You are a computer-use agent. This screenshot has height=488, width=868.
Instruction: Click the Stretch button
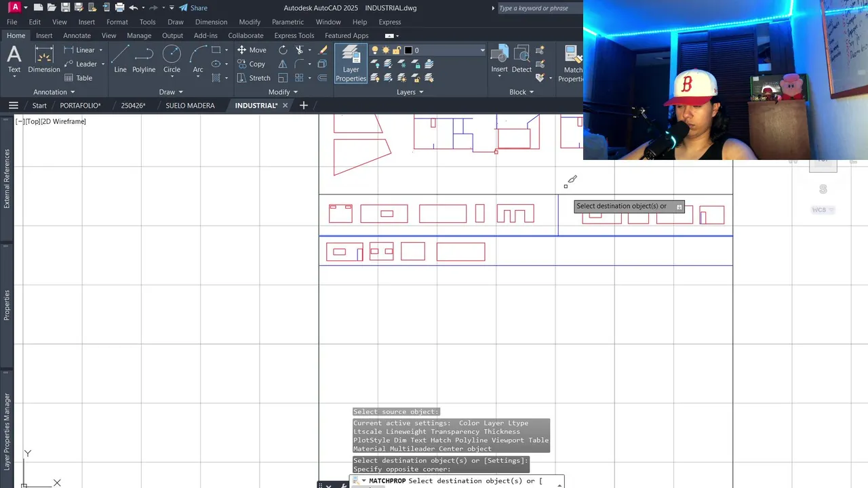(254, 78)
